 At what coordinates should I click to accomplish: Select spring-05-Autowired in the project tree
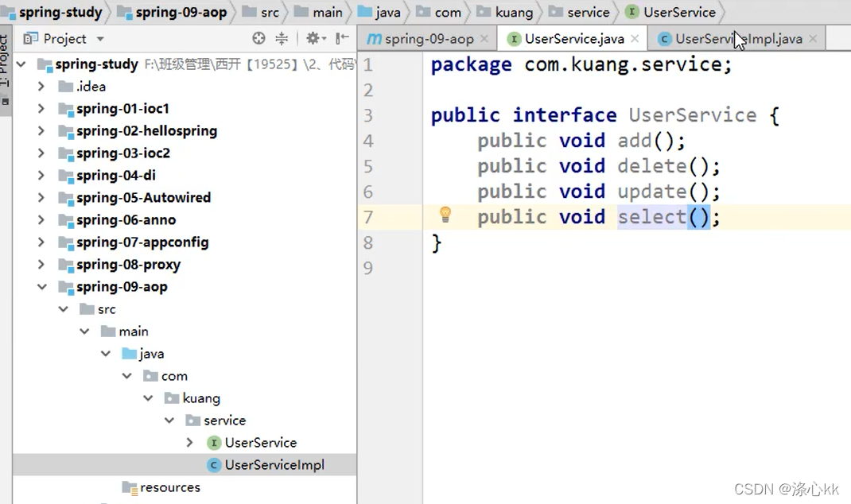coord(143,197)
